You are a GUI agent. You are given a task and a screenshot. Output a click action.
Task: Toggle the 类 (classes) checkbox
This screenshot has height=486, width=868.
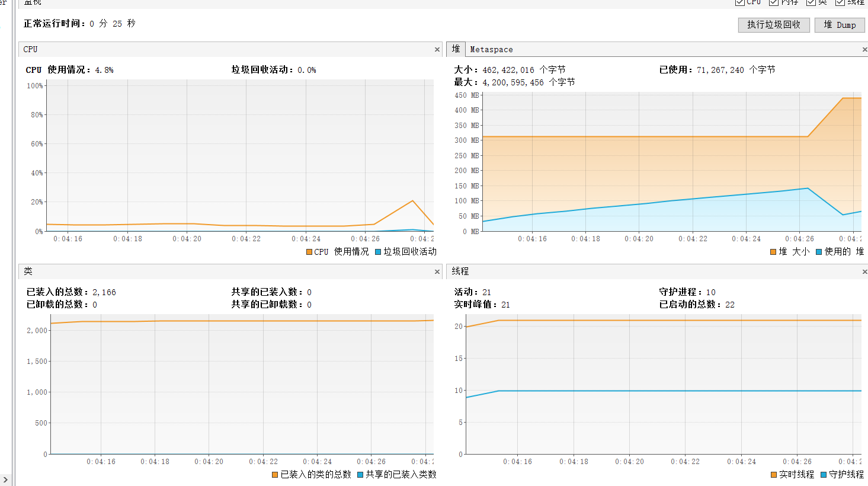click(811, 2)
